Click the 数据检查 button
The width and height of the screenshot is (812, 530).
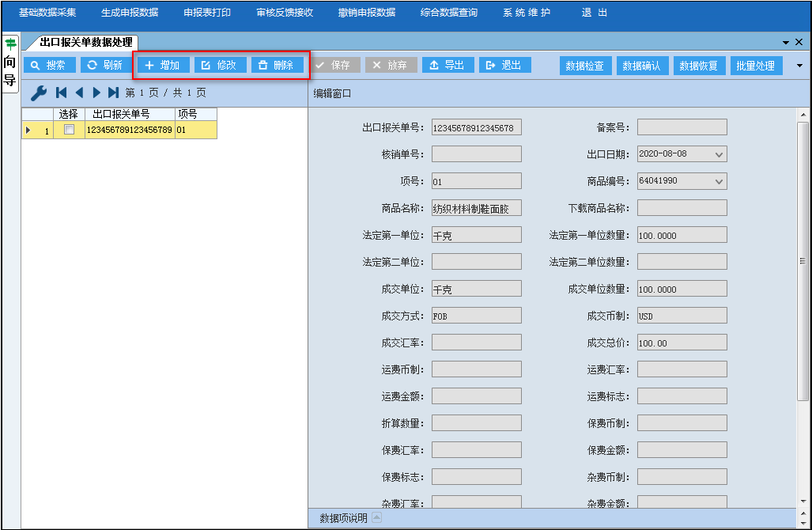(585, 66)
